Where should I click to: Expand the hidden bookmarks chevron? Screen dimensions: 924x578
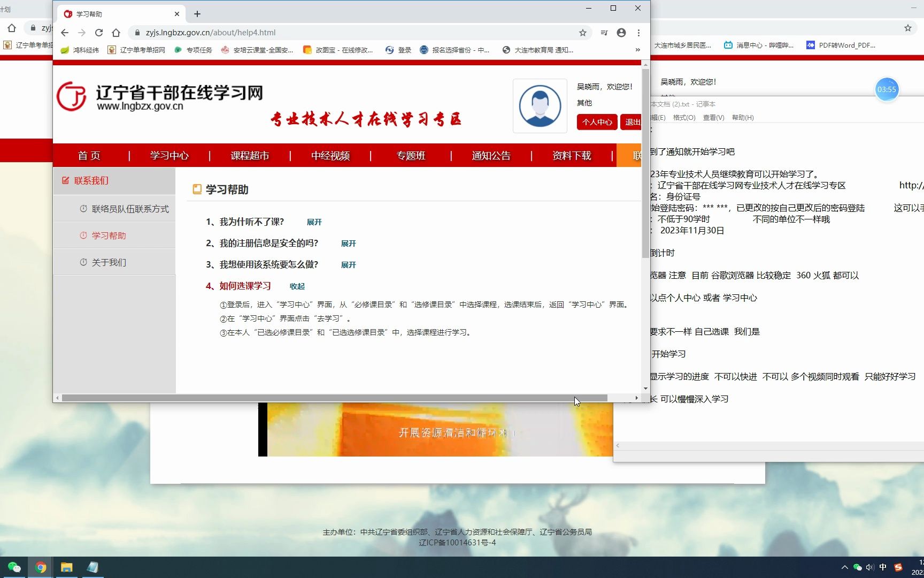tap(637, 50)
